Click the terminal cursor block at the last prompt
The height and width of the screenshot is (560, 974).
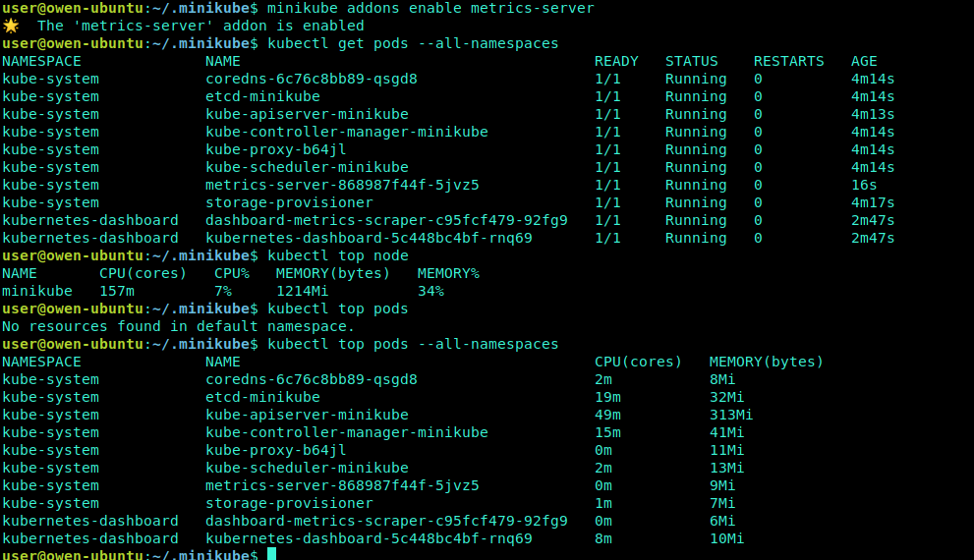[x=271, y=554]
